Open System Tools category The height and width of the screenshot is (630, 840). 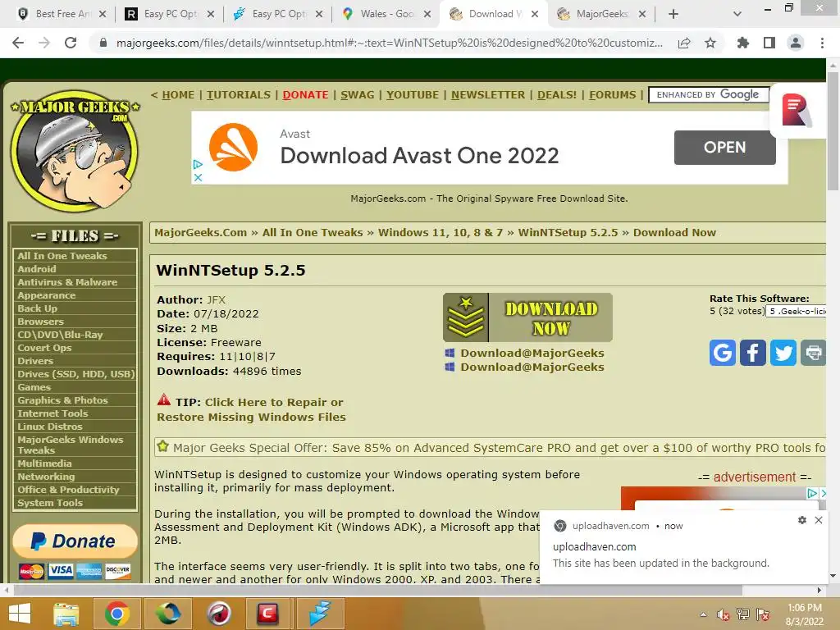[x=50, y=503]
